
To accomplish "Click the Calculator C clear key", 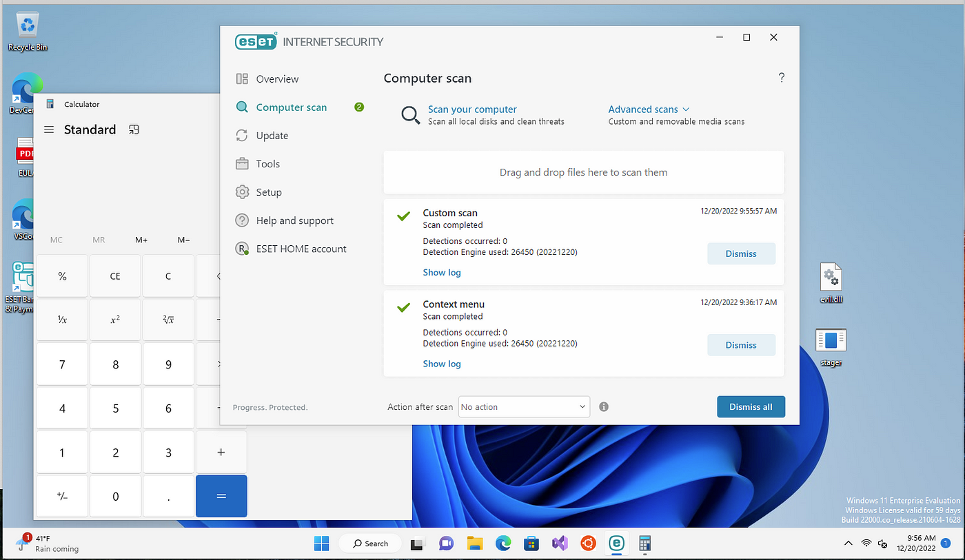I will pyautogui.click(x=168, y=276).
